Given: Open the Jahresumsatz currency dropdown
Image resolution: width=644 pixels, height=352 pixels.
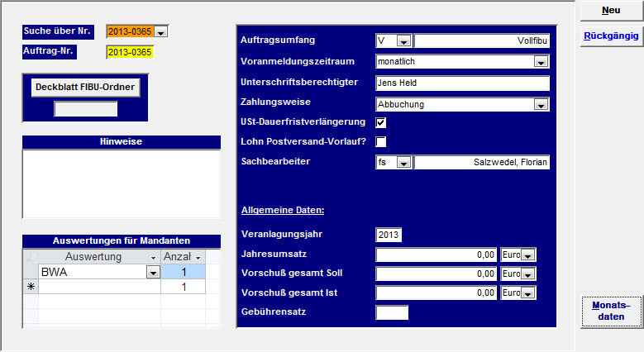Looking at the screenshot, I should [x=527, y=255].
